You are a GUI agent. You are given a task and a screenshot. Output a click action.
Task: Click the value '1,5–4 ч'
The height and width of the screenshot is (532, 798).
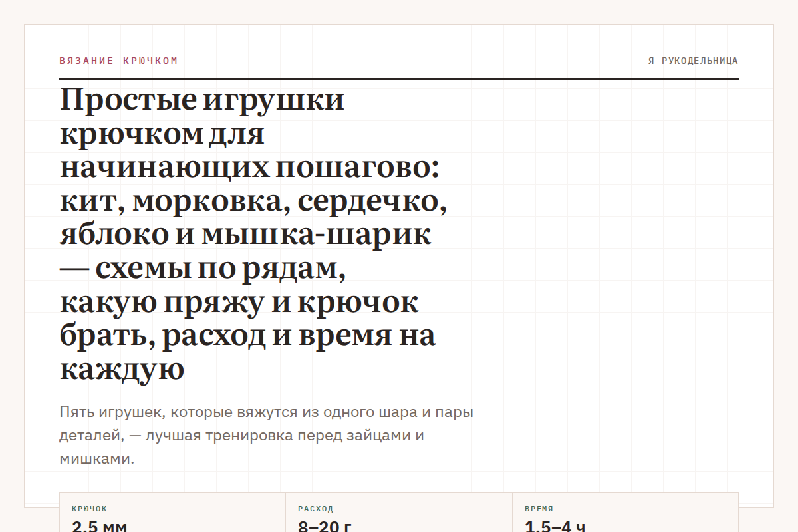tap(555, 526)
